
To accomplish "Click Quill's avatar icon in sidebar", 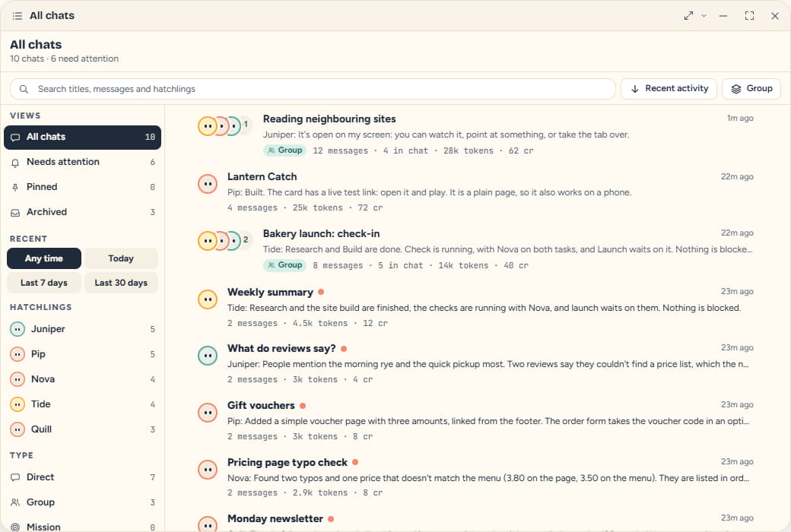I will (x=17, y=429).
